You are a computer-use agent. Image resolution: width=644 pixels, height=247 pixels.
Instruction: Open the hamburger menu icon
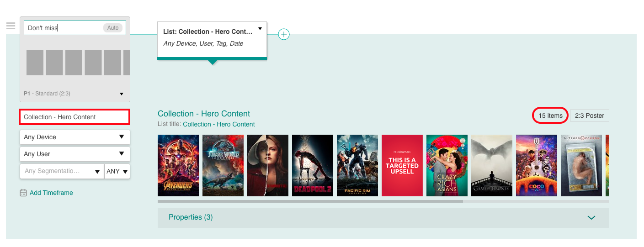click(x=11, y=26)
